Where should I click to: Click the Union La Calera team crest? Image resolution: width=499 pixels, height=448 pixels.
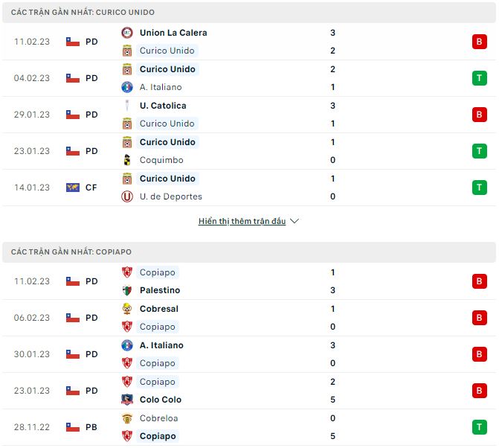(127, 33)
